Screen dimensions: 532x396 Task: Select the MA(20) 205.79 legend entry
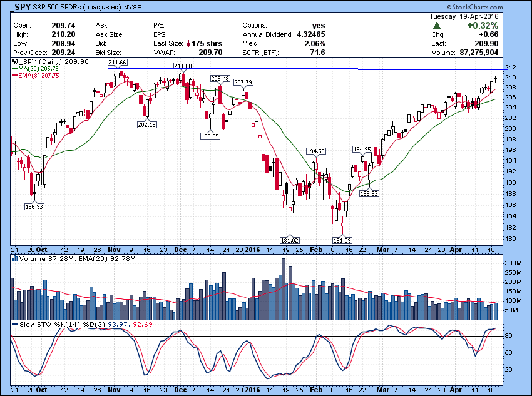point(35,68)
